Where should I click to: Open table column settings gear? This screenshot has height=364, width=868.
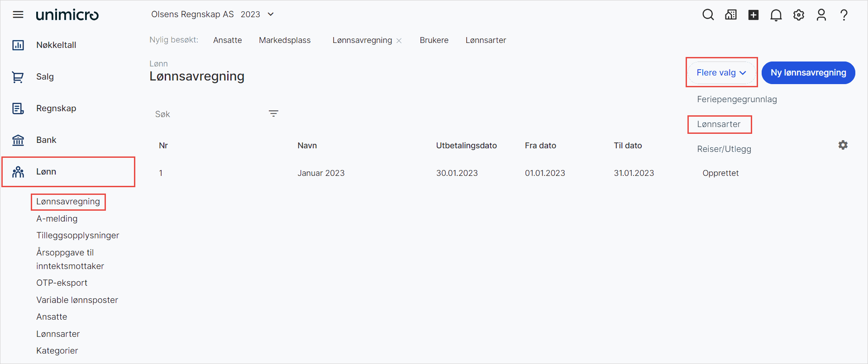coord(843,145)
